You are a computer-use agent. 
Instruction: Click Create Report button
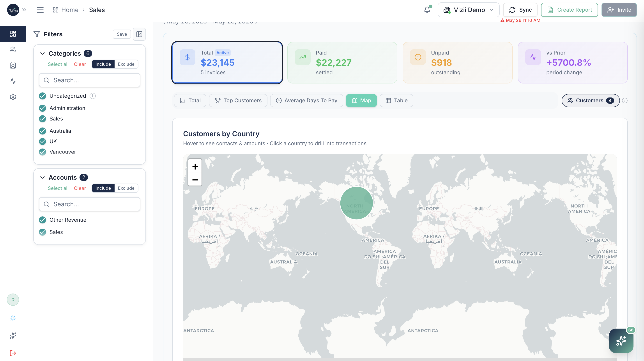[569, 10]
